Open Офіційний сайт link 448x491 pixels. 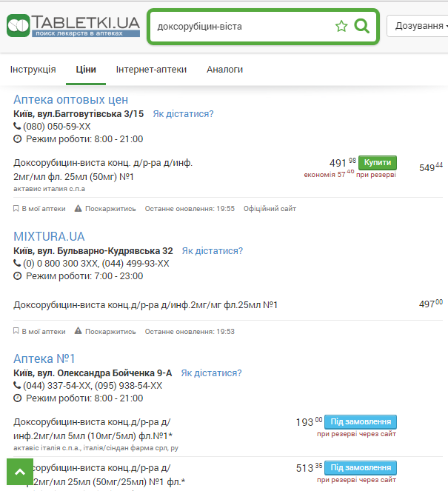pyautogui.click(x=270, y=209)
